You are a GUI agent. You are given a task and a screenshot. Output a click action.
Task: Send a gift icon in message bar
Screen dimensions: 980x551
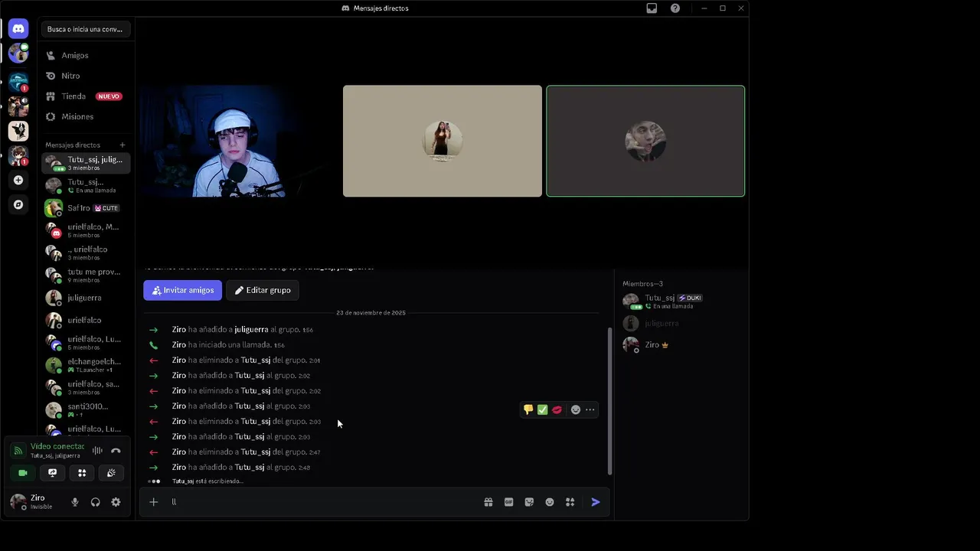488,502
